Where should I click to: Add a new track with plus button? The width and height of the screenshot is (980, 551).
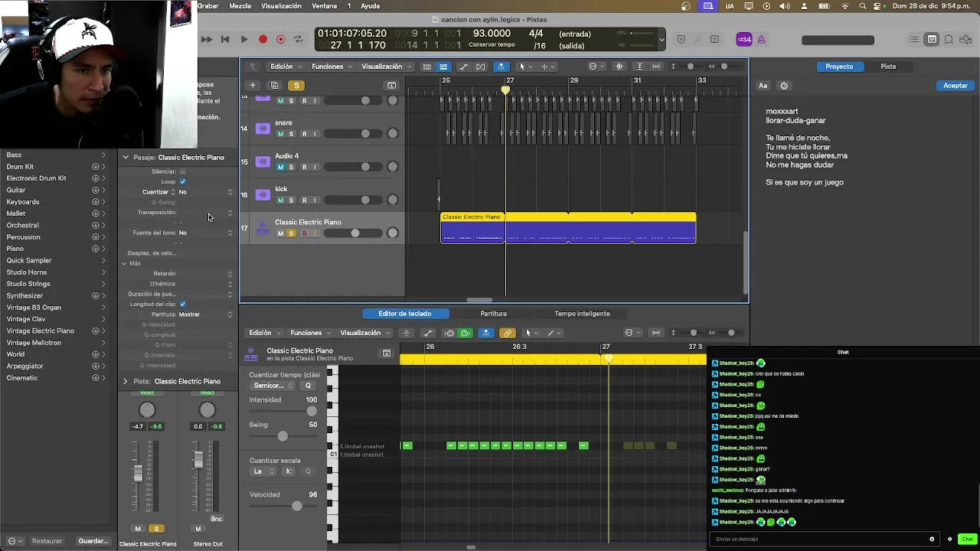pyautogui.click(x=252, y=85)
